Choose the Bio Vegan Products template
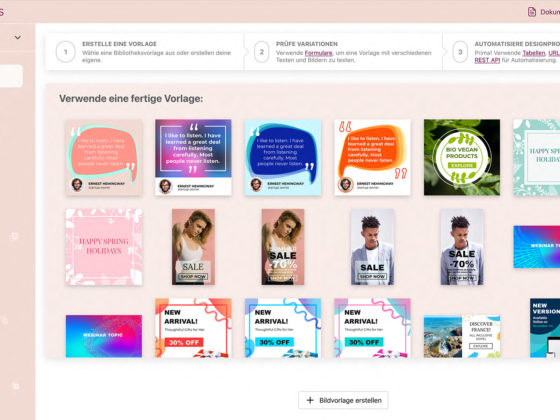 (x=462, y=158)
